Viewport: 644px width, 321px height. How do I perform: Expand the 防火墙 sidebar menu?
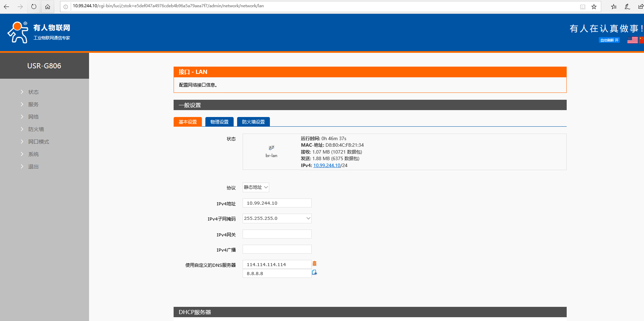click(36, 129)
